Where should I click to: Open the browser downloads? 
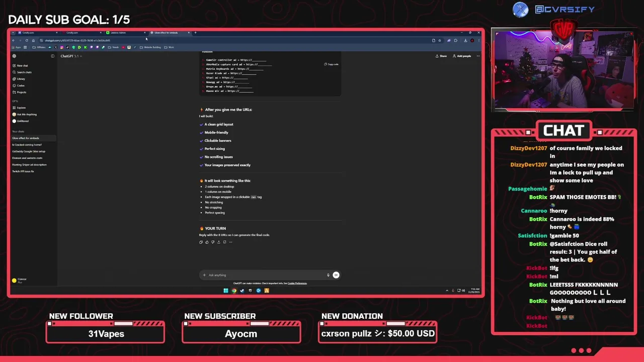coord(465,40)
